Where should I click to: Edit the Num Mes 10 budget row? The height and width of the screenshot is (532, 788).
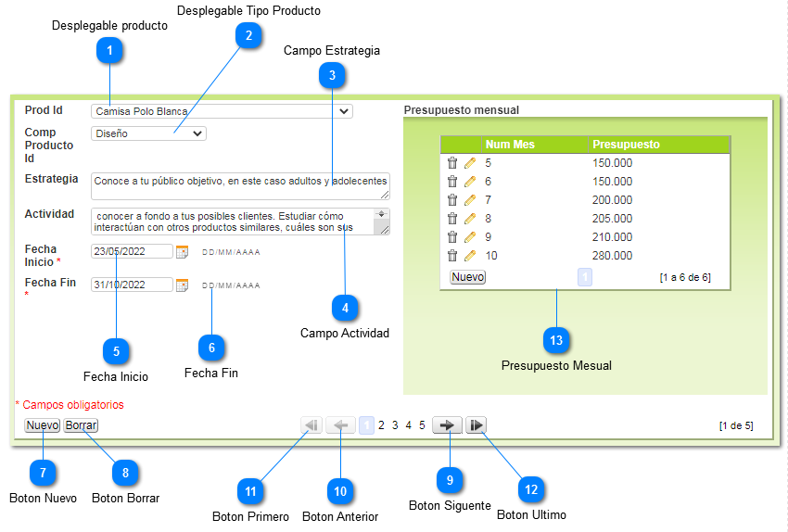pyautogui.click(x=470, y=256)
